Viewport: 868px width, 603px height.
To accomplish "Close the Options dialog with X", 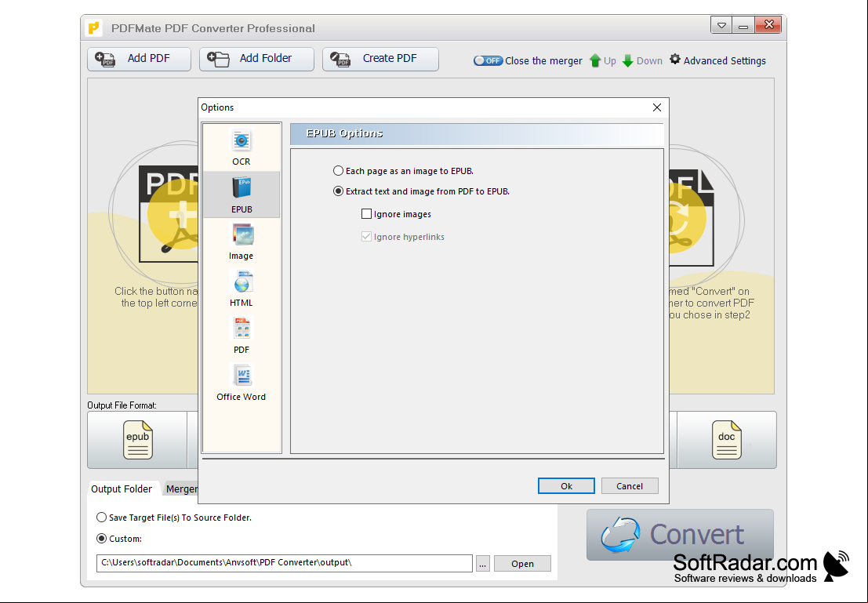I will (x=656, y=107).
